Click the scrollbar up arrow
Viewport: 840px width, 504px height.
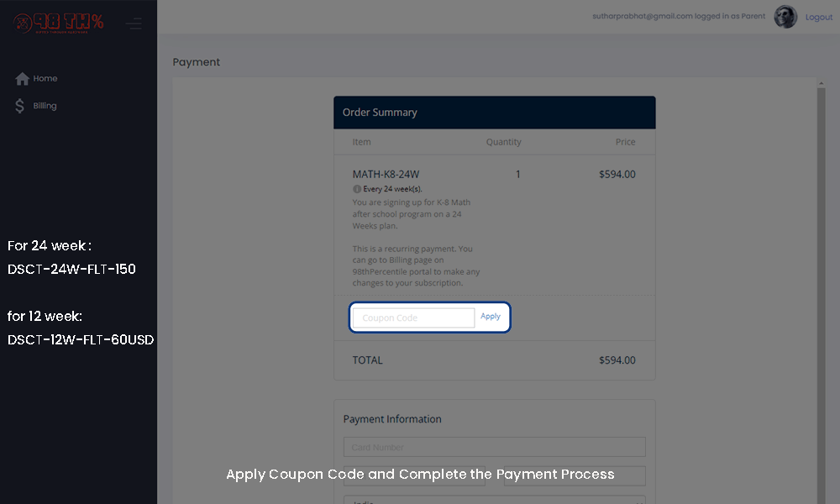coord(821,83)
